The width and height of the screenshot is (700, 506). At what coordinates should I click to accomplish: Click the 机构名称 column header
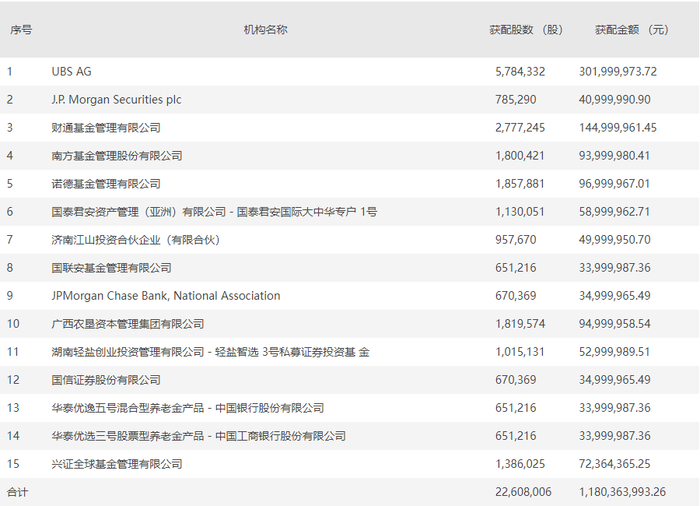coord(265,30)
